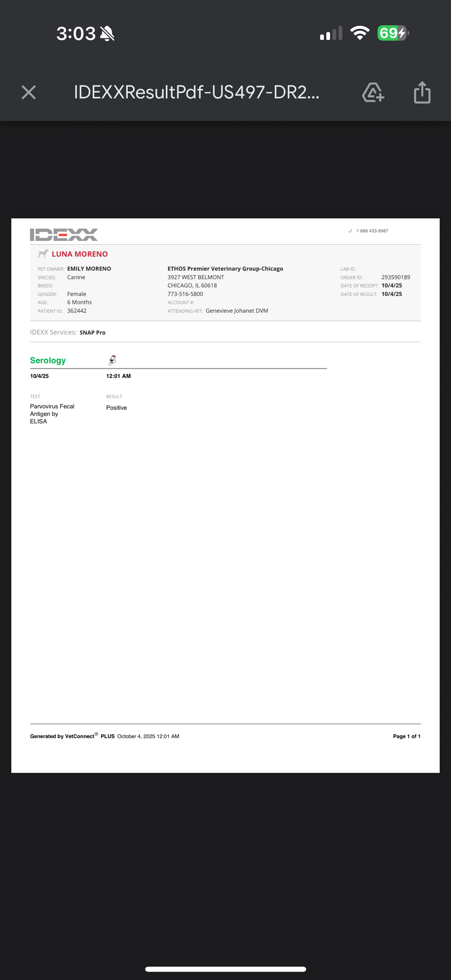Tap the Add to Drive icon
This screenshot has height=980, width=451.
373,93
